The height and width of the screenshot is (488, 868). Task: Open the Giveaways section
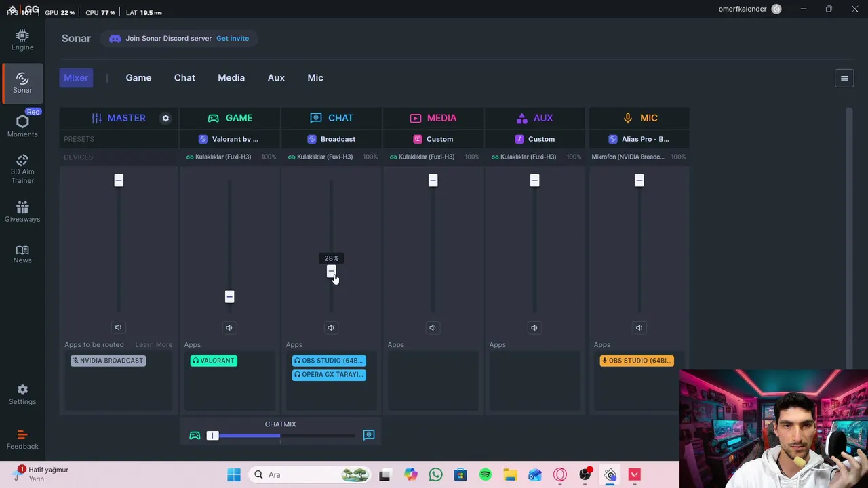point(22,211)
